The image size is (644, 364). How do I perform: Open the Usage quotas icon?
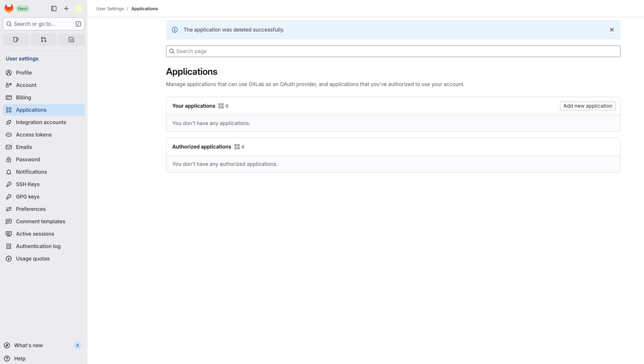[x=9, y=259]
